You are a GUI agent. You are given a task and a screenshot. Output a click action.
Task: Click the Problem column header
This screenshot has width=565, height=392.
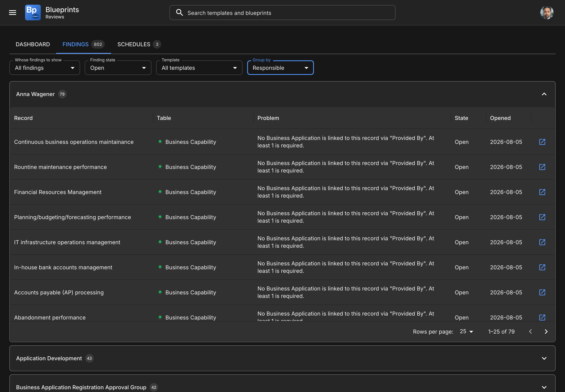[x=268, y=118]
